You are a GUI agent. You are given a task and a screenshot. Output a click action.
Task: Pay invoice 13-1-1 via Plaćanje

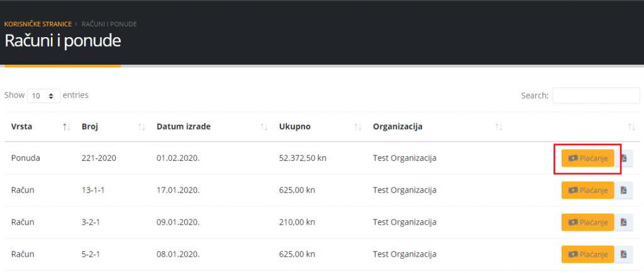click(x=587, y=190)
